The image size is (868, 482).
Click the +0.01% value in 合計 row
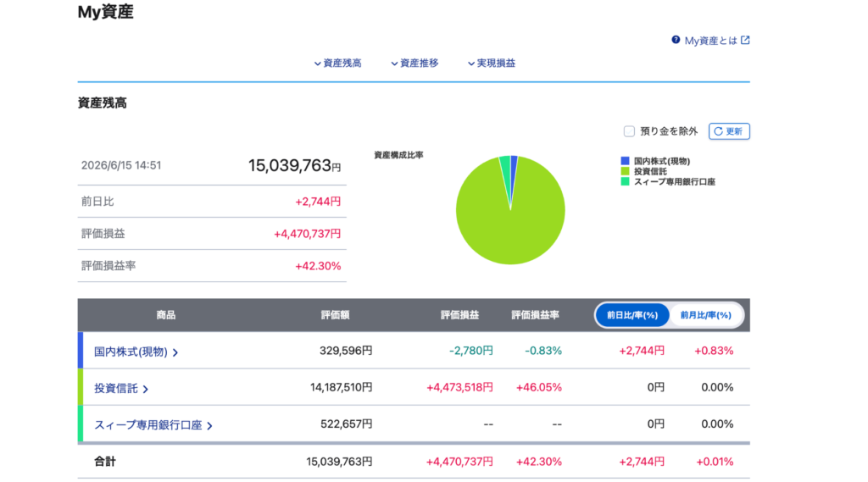click(x=715, y=461)
